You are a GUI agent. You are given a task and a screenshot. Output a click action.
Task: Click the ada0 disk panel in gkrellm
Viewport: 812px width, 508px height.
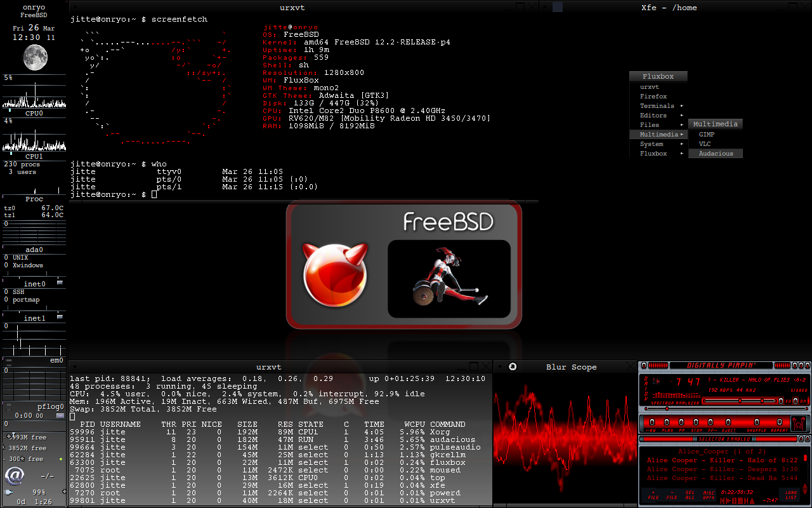tap(34, 250)
